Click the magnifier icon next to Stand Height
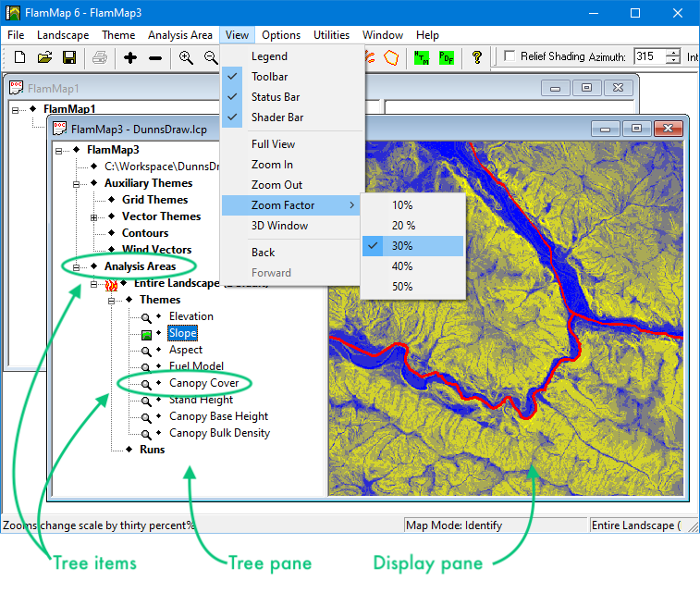This screenshot has height=593, width=700. click(146, 401)
